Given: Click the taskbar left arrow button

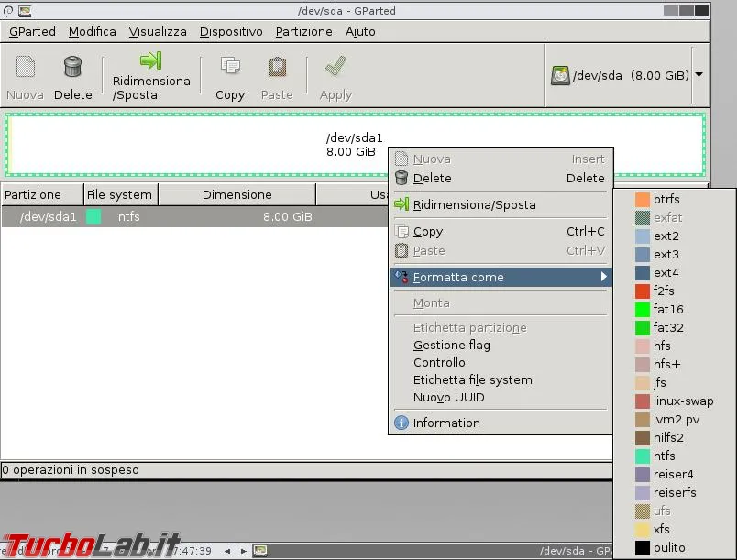Looking at the screenshot, I should click(x=227, y=551).
